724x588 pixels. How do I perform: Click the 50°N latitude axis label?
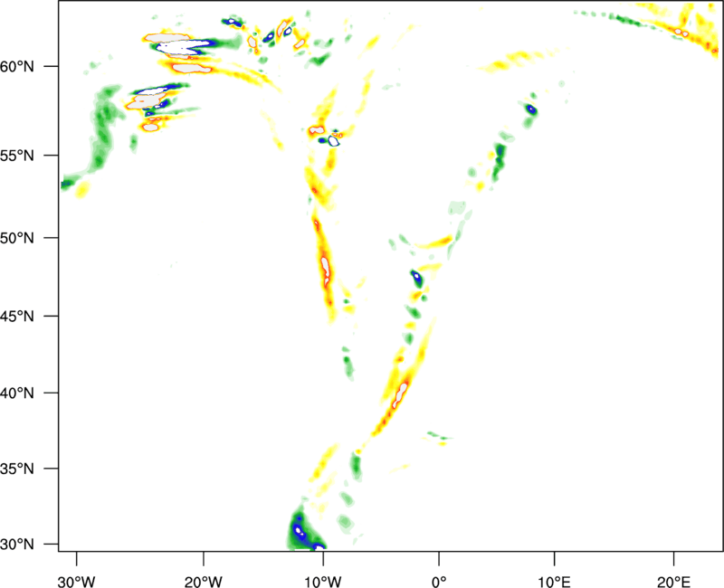click(17, 238)
